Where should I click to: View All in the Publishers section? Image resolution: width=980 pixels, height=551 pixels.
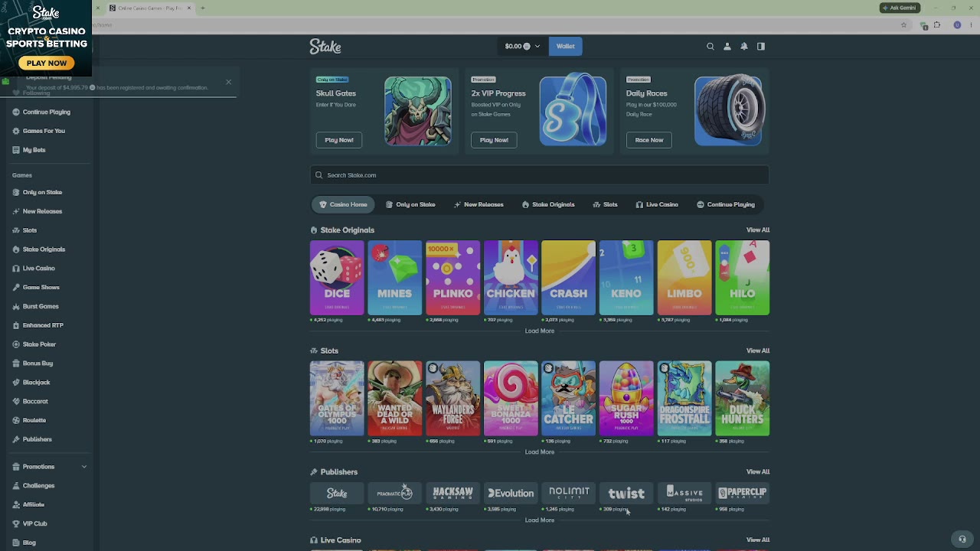[758, 471]
